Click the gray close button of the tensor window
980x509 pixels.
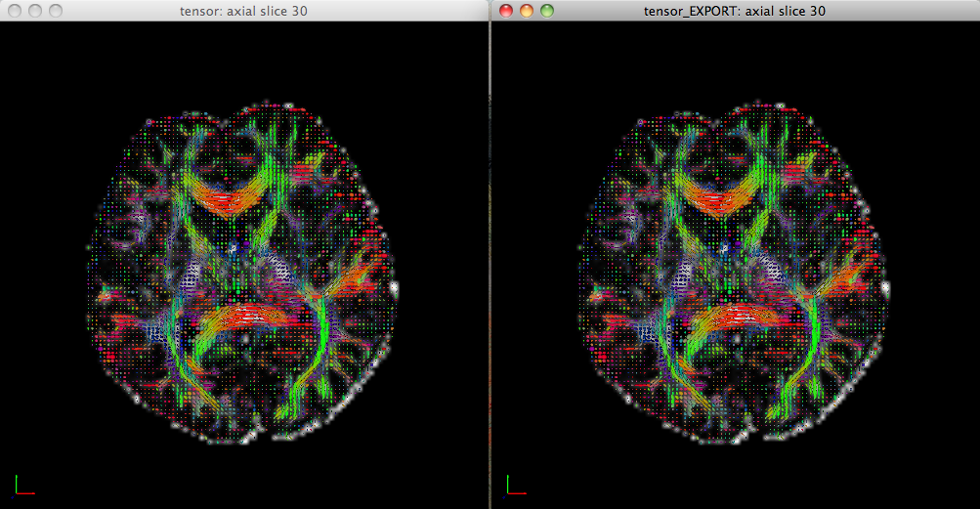[14, 11]
